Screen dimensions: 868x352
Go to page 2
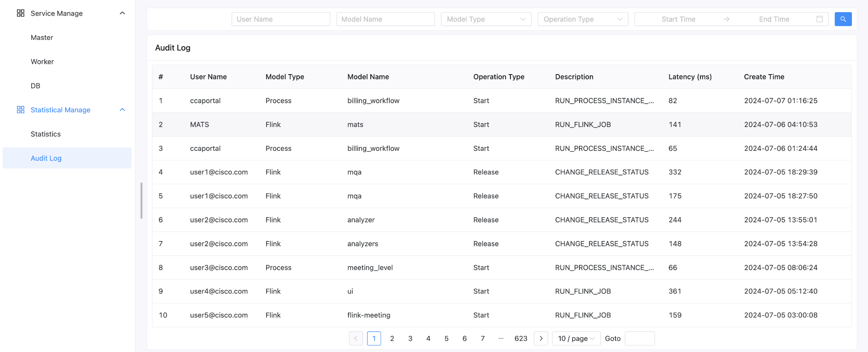point(392,339)
